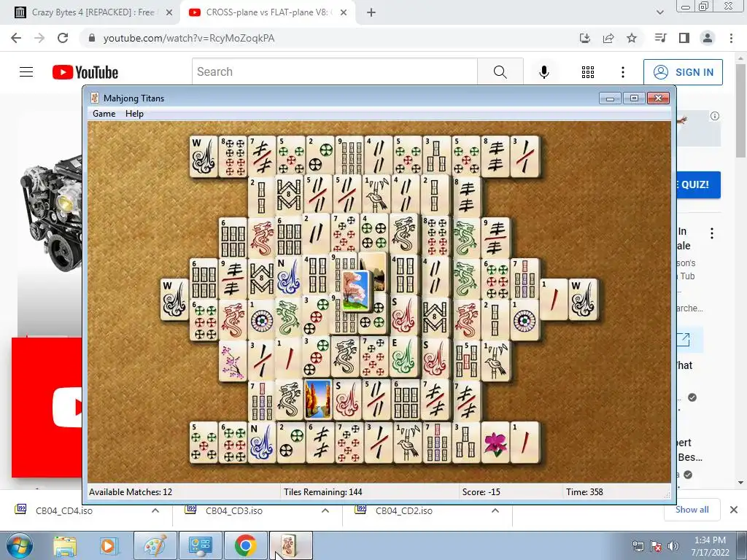Open the YouTube apps grid icon
The height and width of the screenshot is (560, 747).
point(588,72)
